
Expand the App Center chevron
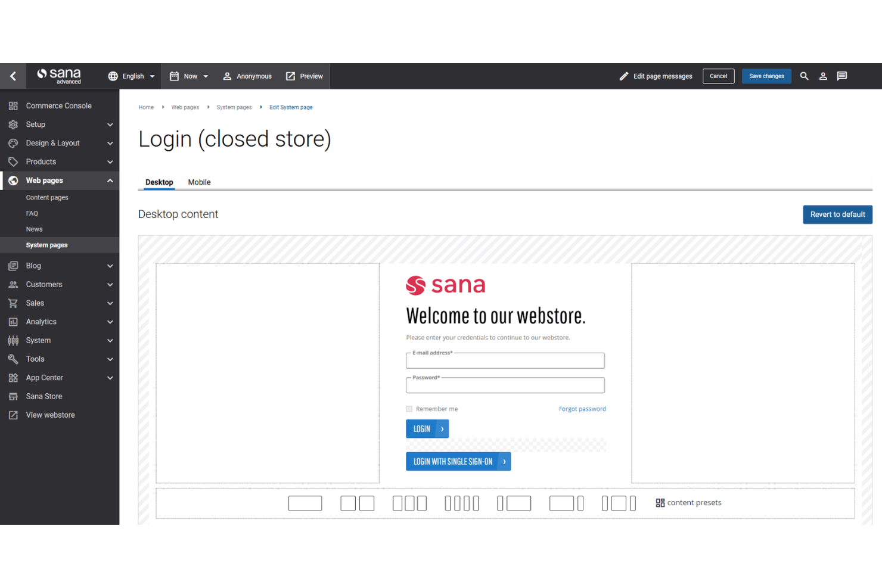[110, 378]
